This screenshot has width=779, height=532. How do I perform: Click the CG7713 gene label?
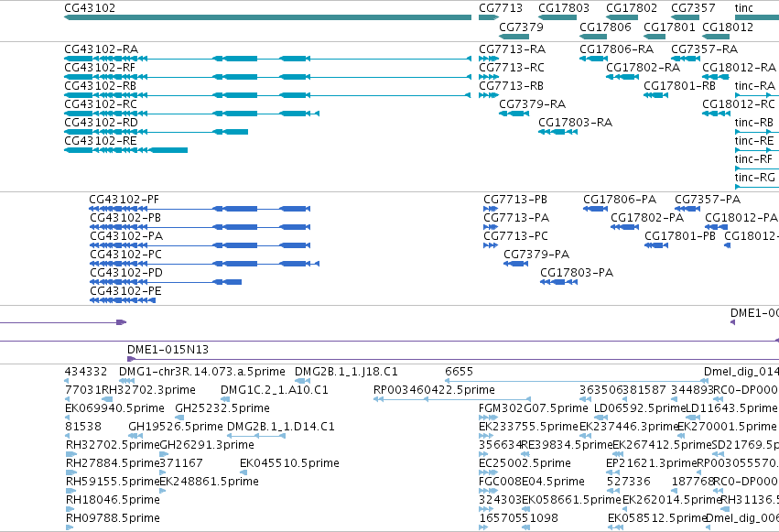coord(501,8)
